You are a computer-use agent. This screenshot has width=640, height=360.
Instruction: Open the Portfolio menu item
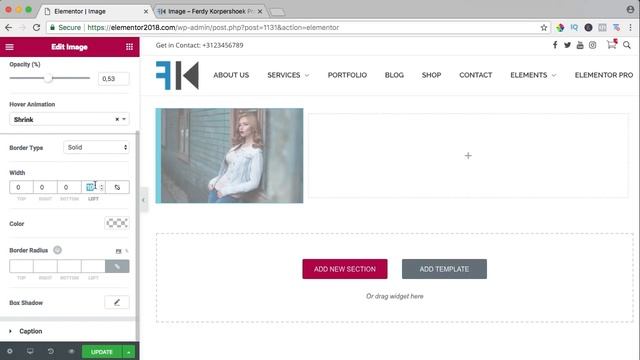[x=347, y=75]
